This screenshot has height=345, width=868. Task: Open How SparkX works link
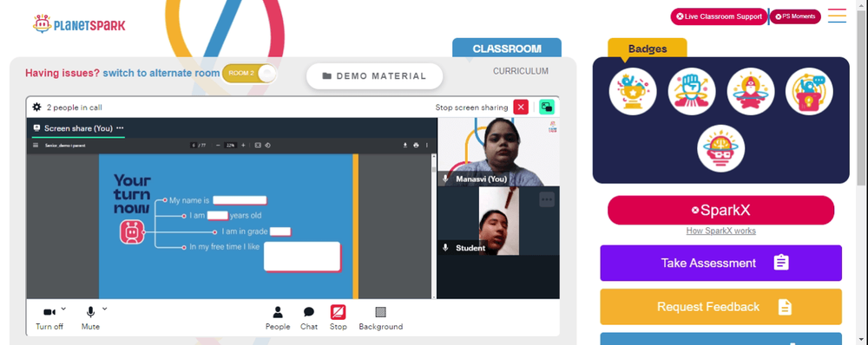pyautogui.click(x=720, y=231)
